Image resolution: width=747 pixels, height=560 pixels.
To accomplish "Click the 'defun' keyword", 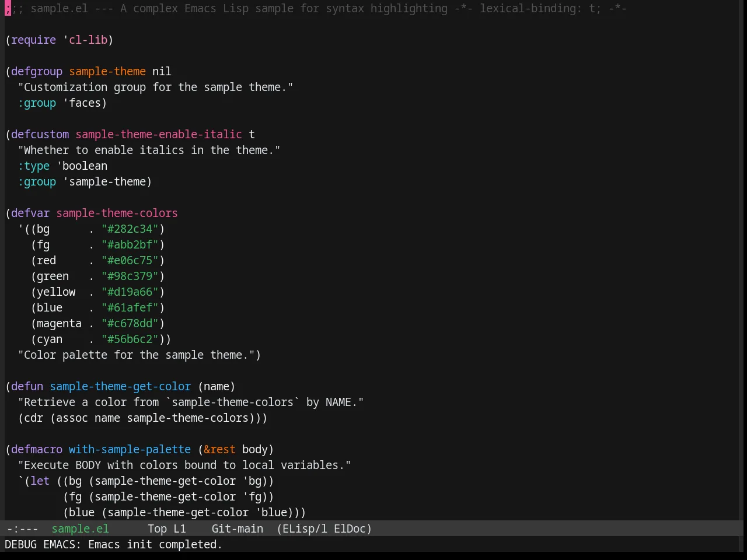I will click(x=27, y=386).
